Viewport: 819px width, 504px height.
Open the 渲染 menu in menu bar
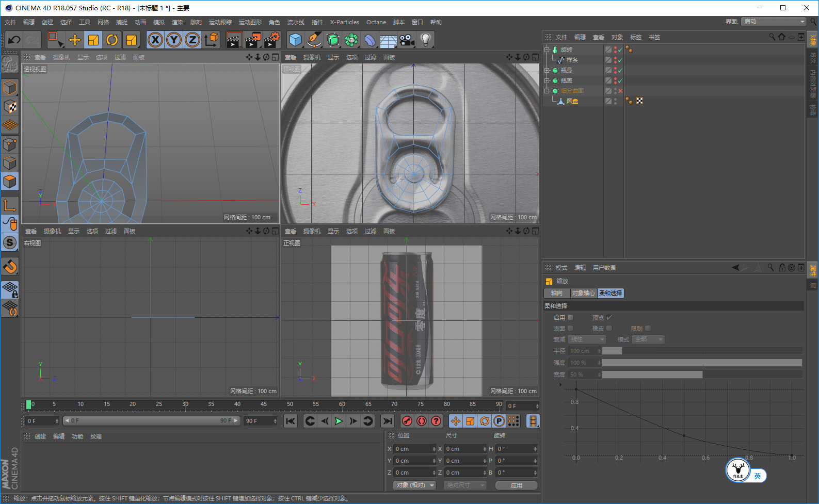click(178, 22)
